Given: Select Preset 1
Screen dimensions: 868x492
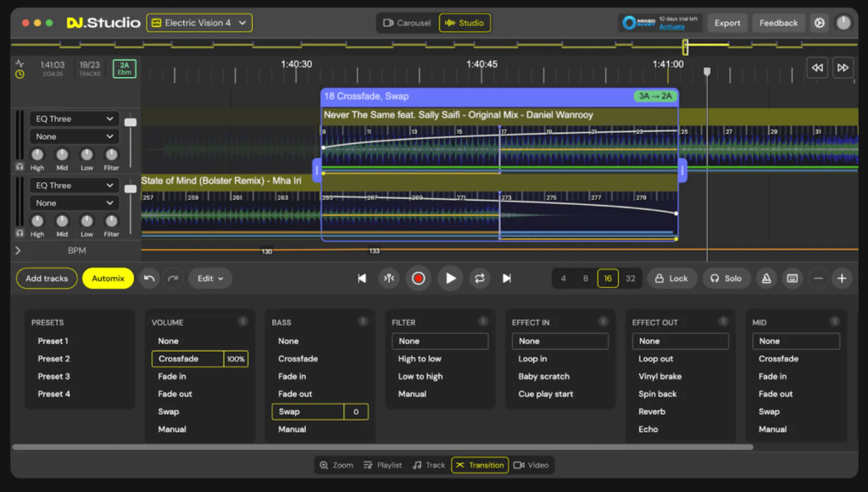Looking at the screenshot, I should point(53,341).
